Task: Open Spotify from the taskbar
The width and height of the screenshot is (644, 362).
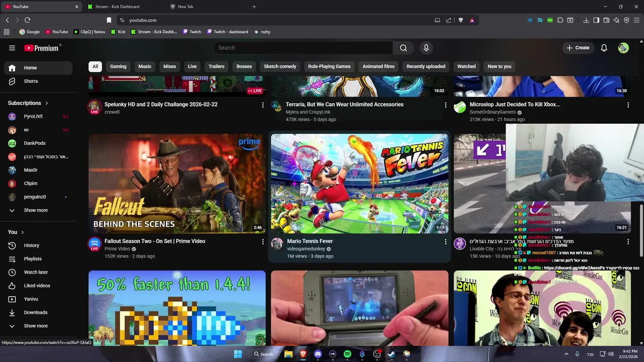Action: tap(347, 354)
